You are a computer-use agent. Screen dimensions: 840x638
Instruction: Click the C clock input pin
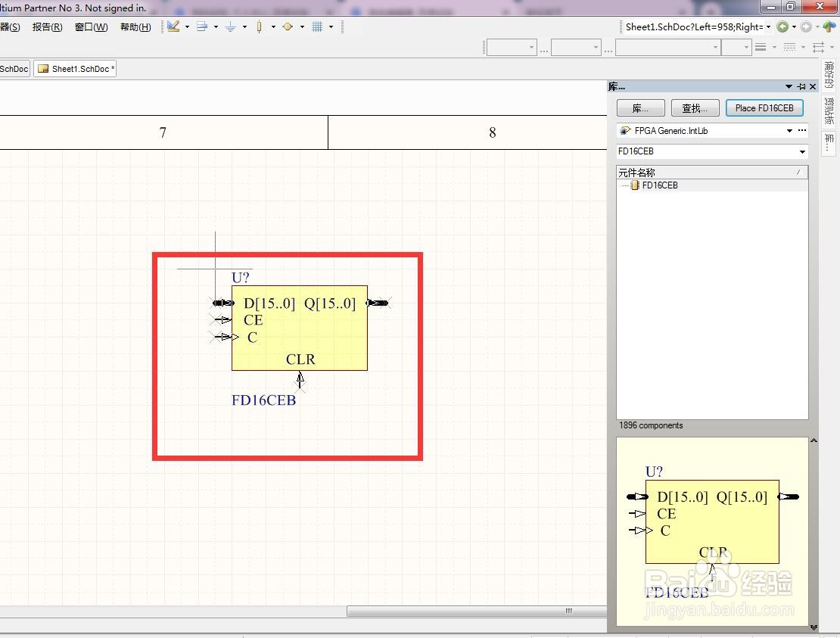click(225, 337)
